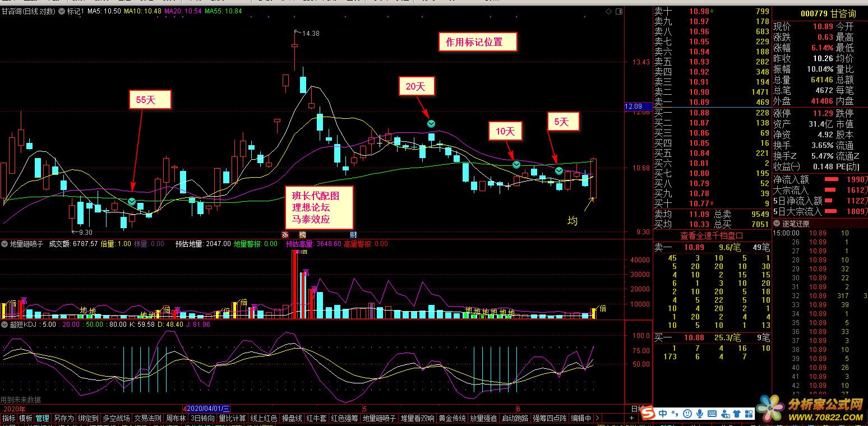Click 卖一 price 10.89 order row
868x426 pixels.
point(712,102)
